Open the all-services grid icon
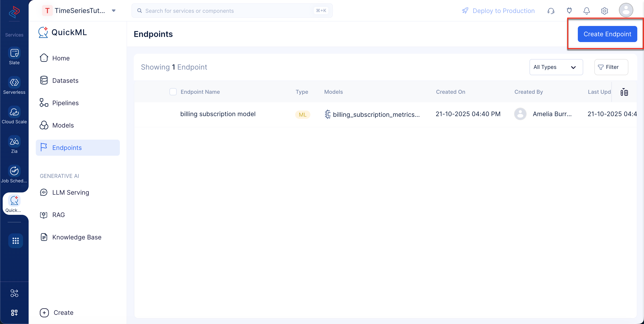644x324 pixels. click(x=15, y=241)
